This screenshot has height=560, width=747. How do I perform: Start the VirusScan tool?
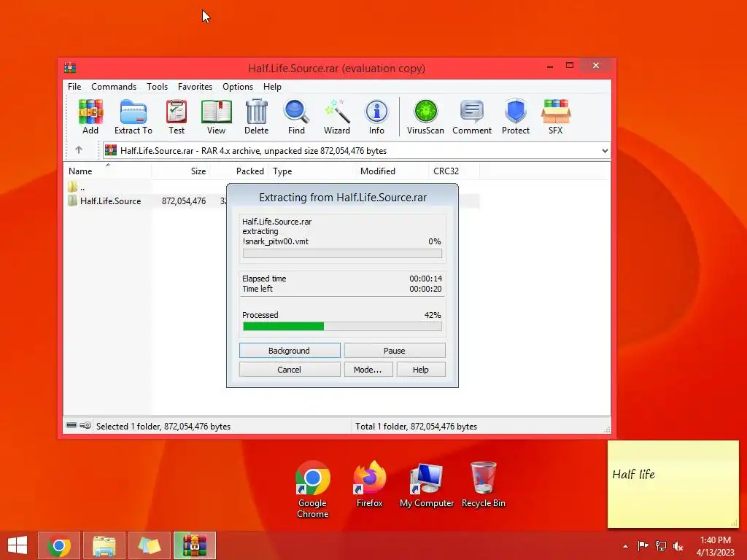(425, 117)
